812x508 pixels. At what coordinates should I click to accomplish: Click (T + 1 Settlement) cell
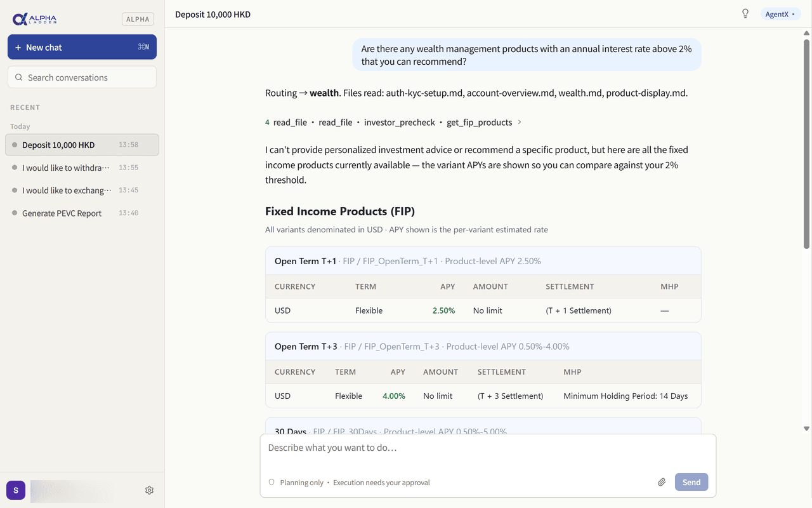(x=579, y=311)
